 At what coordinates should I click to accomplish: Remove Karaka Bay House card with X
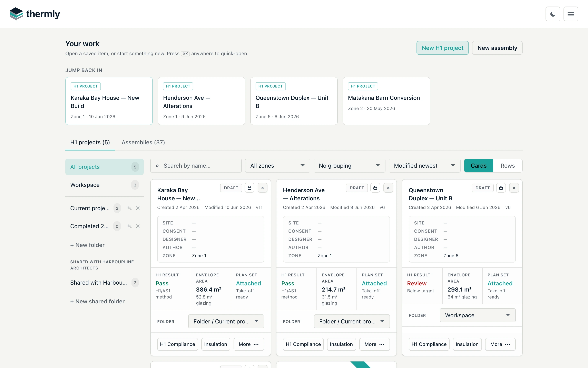click(x=262, y=188)
